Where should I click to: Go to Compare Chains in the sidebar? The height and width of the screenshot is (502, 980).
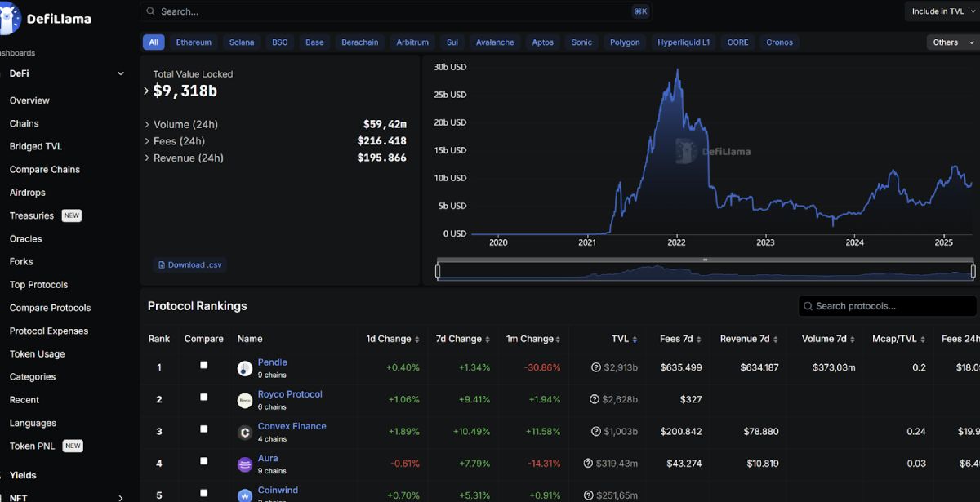pyautogui.click(x=45, y=170)
